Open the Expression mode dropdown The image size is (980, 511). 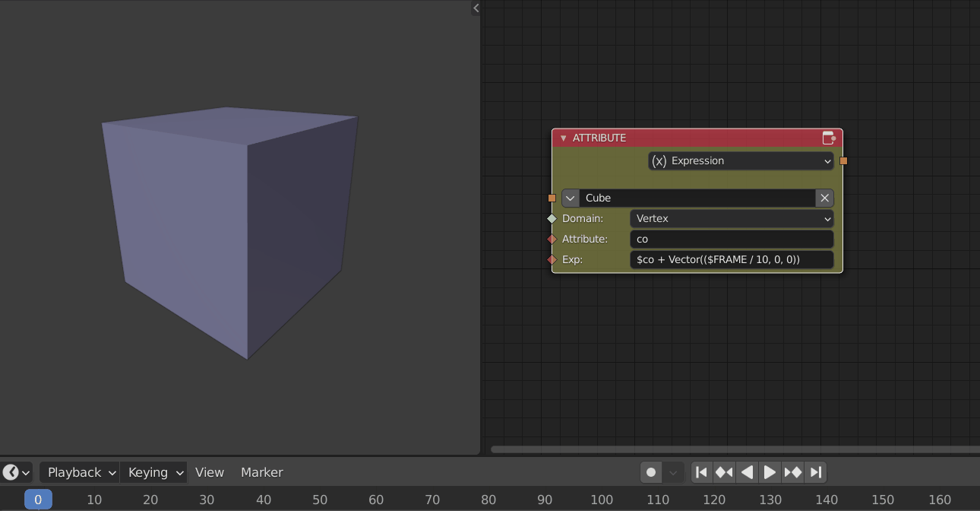(x=741, y=161)
